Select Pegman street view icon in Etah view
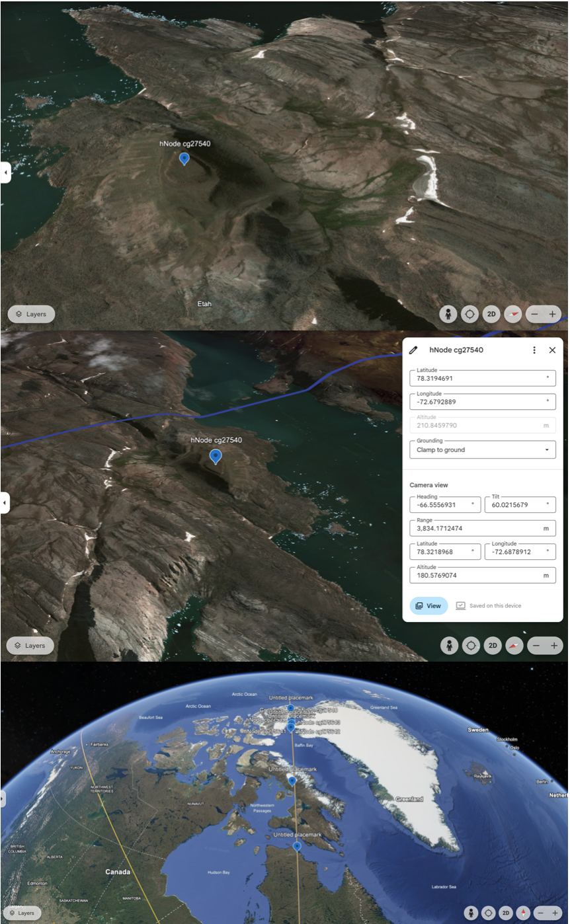Image resolution: width=570 pixels, height=924 pixels. click(x=448, y=314)
